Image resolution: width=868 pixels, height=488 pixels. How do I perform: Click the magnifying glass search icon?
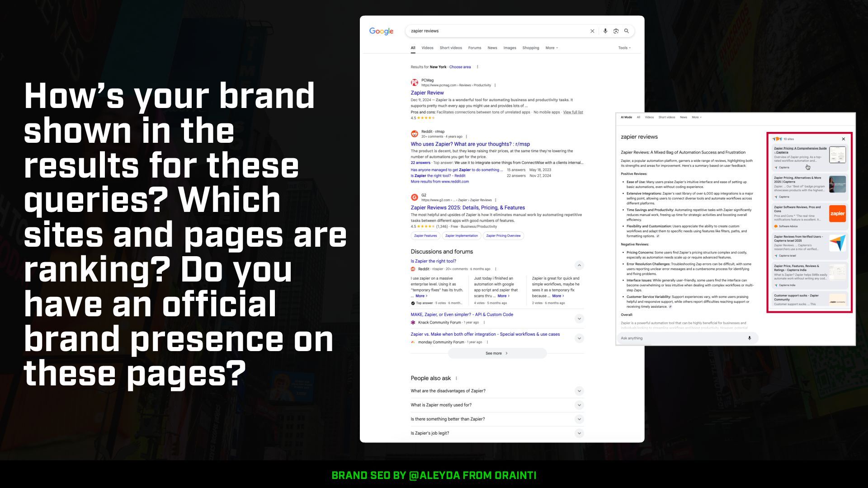pos(627,31)
